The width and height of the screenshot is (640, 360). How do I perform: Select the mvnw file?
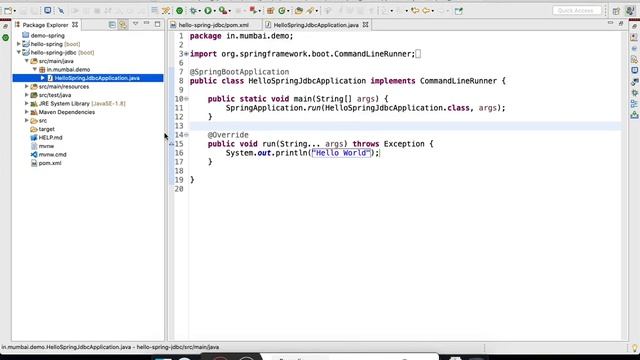(46, 146)
